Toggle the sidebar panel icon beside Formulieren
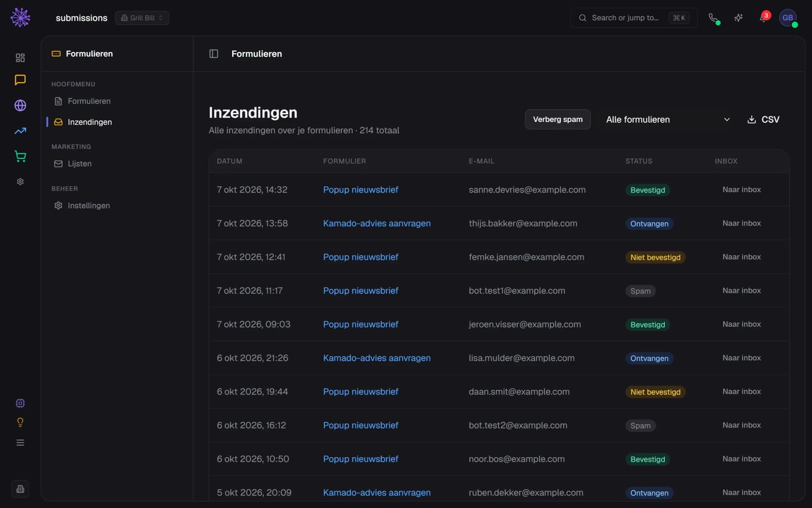 coord(214,54)
